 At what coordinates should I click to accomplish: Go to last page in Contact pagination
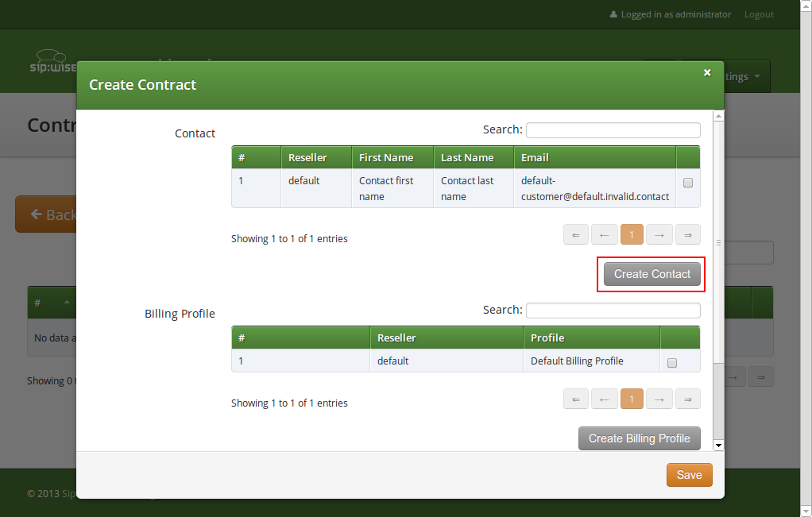[x=687, y=234]
